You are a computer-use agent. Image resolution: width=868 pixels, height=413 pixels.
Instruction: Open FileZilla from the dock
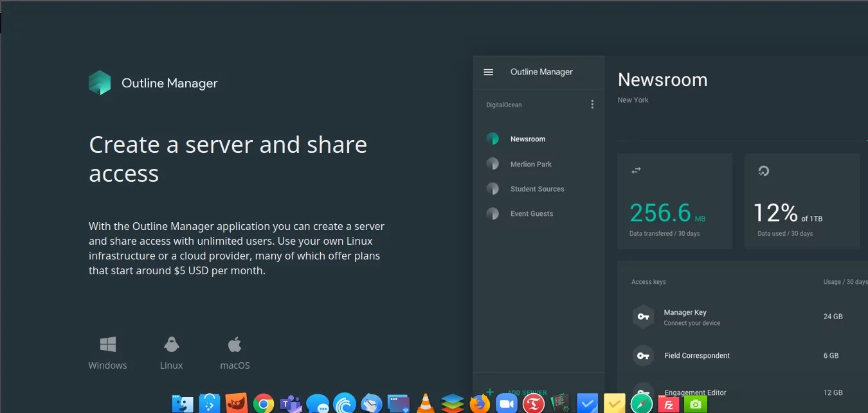pyautogui.click(x=669, y=403)
